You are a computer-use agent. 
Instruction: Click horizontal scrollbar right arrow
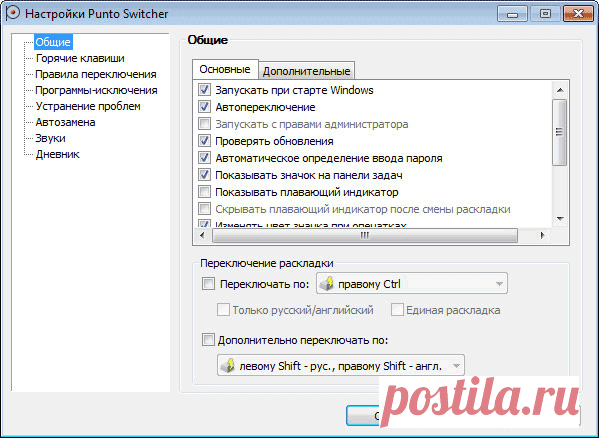tap(542, 235)
